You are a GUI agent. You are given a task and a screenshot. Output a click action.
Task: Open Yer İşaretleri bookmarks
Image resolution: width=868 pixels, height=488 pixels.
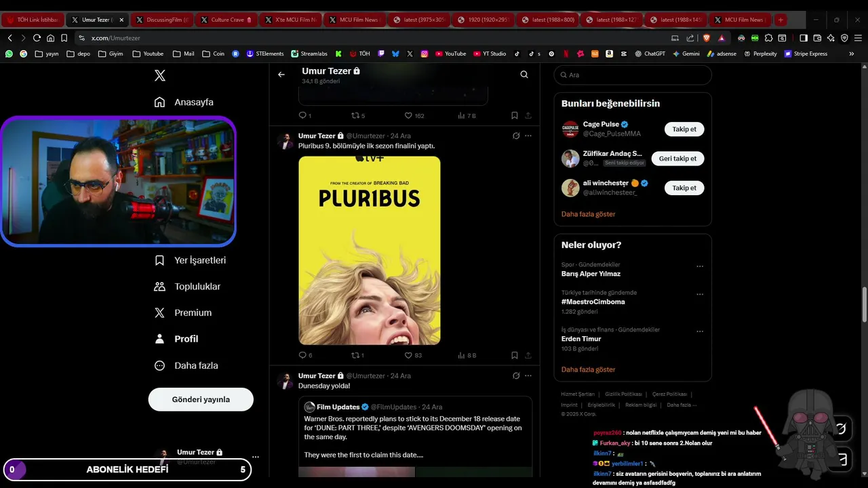coord(190,260)
